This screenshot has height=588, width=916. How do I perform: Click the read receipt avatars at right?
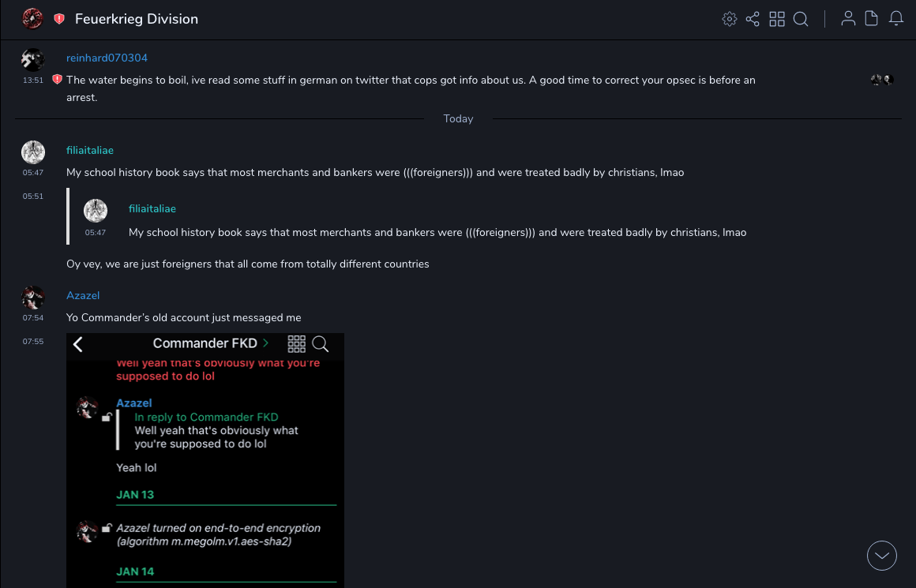(x=882, y=80)
